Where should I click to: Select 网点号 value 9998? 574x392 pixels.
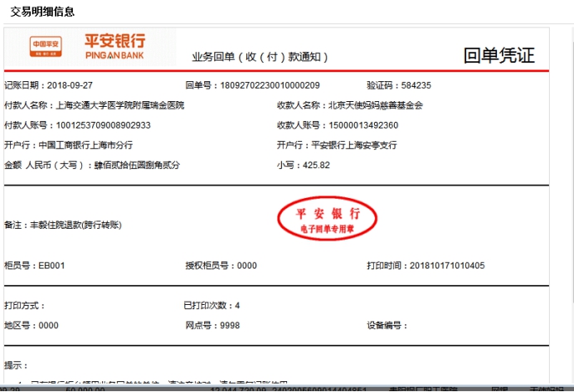(x=230, y=326)
